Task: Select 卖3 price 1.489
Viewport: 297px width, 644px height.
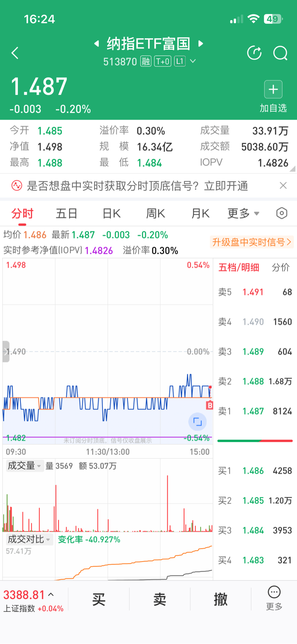Action: pyautogui.click(x=253, y=352)
